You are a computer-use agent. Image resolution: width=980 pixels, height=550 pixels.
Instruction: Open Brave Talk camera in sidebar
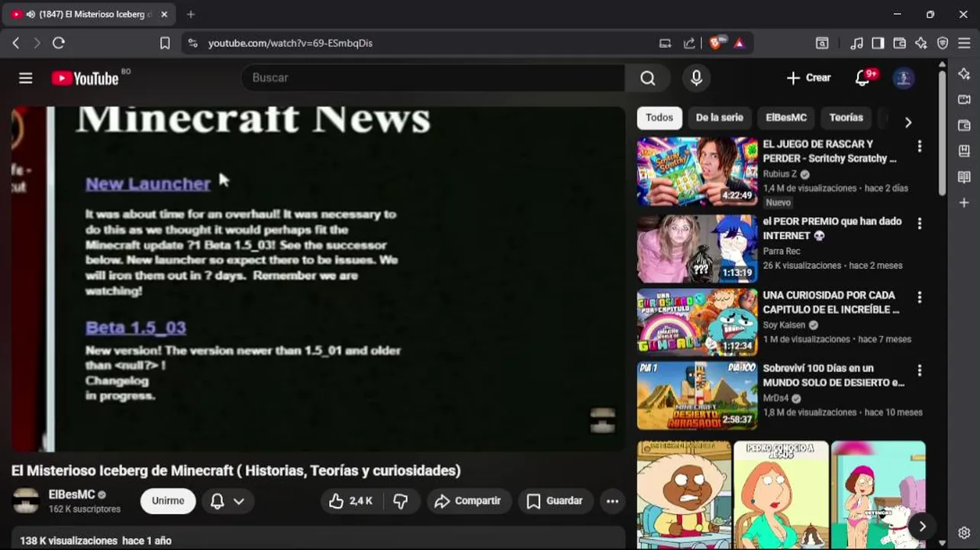tap(965, 99)
